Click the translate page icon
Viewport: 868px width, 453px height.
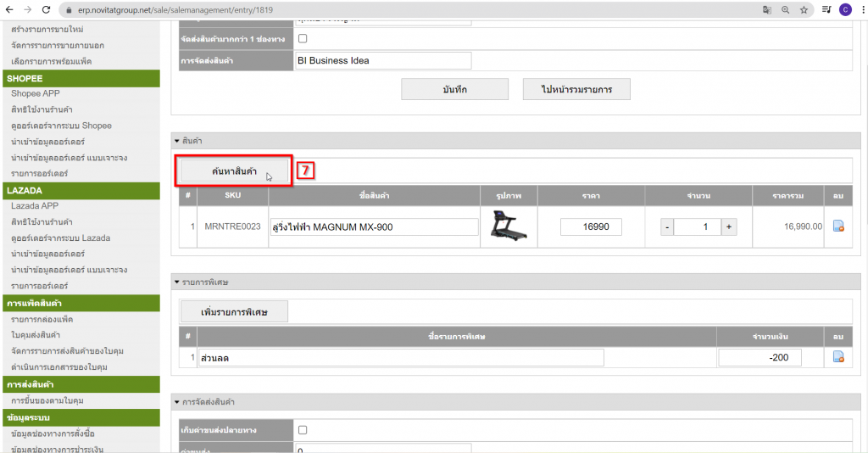767,9
